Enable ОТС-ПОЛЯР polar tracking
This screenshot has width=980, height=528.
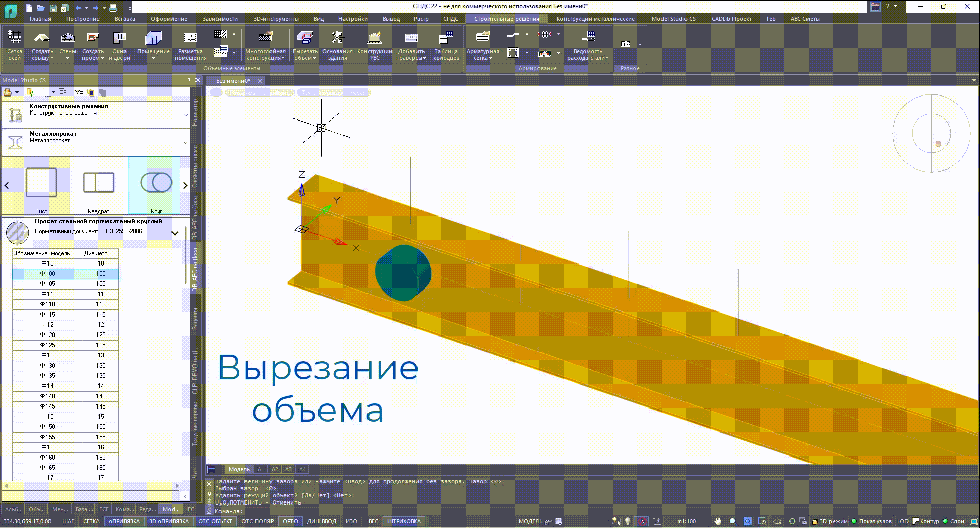tap(258, 521)
